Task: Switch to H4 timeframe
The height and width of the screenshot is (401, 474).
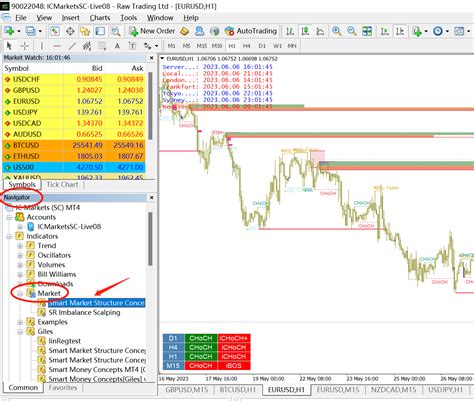Action: (x=247, y=46)
